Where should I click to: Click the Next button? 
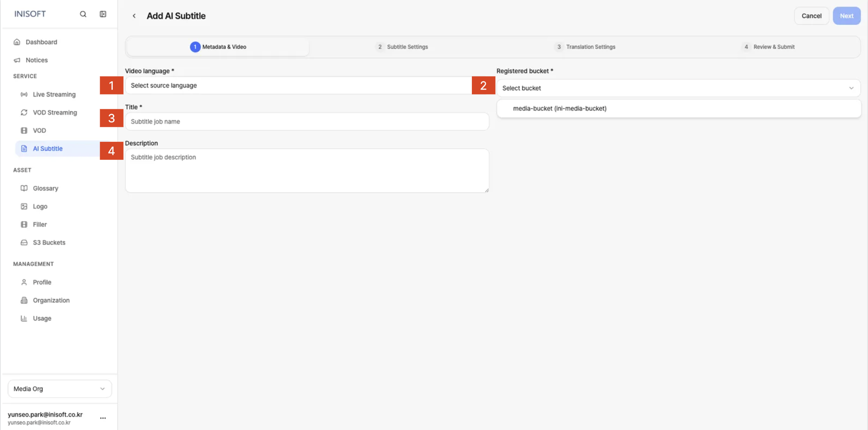[x=847, y=16]
